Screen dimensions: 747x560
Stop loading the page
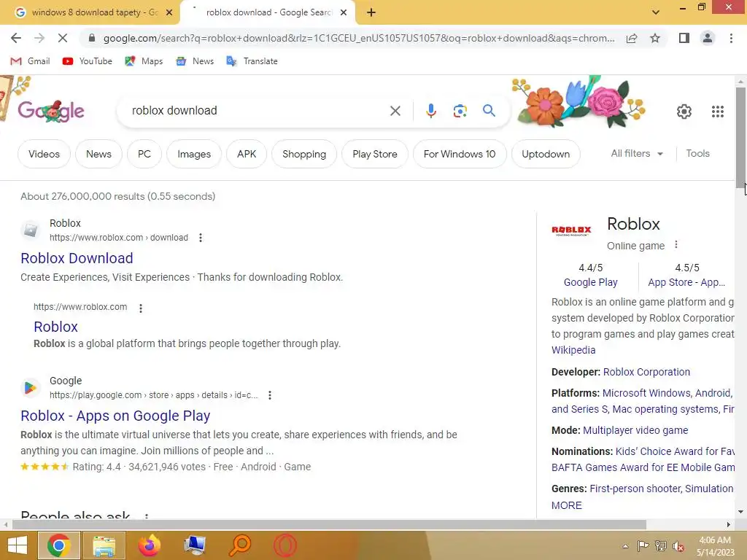[x=63, y=38]
